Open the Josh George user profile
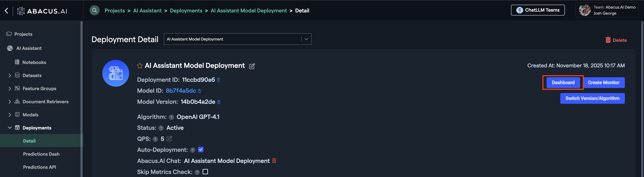The width and height of the screenshot is (644, 177). click(607, 10)
